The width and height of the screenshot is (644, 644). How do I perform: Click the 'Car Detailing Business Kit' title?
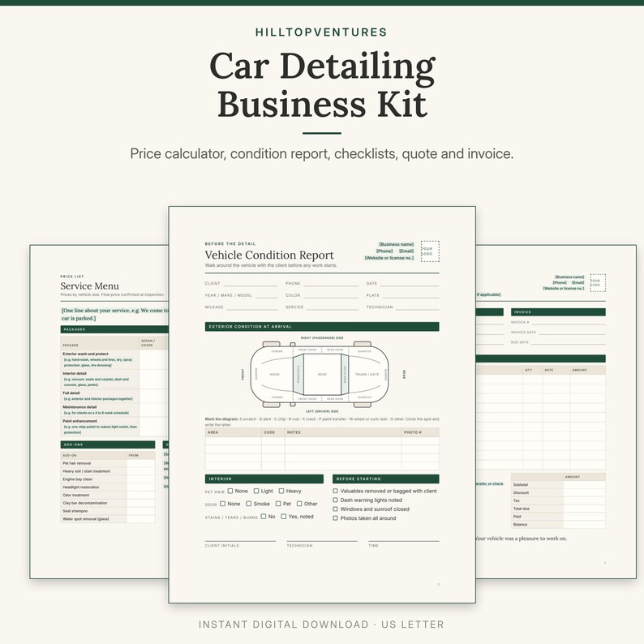click(x=322, y=84)
